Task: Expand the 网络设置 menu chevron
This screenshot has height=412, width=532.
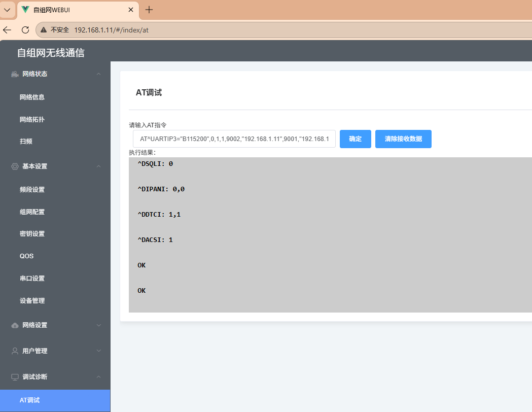Action: (x=99, y=325)
